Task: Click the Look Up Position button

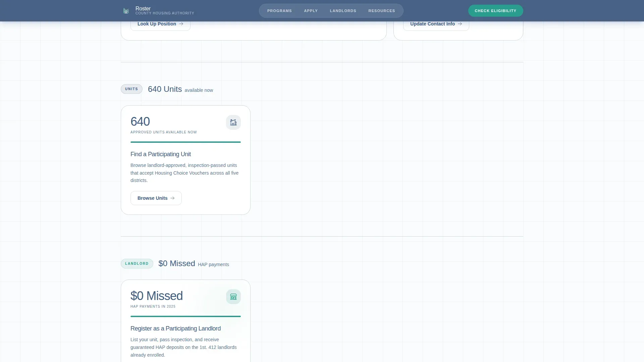Action: click(160, 24)
